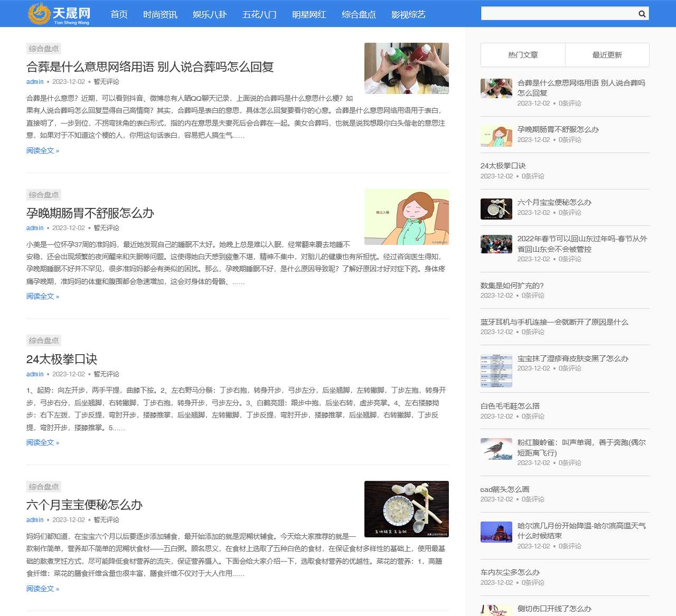Screen dimensions: 676x616
Task: Switch to the 最近更新 tab
Action: [607, 55]
